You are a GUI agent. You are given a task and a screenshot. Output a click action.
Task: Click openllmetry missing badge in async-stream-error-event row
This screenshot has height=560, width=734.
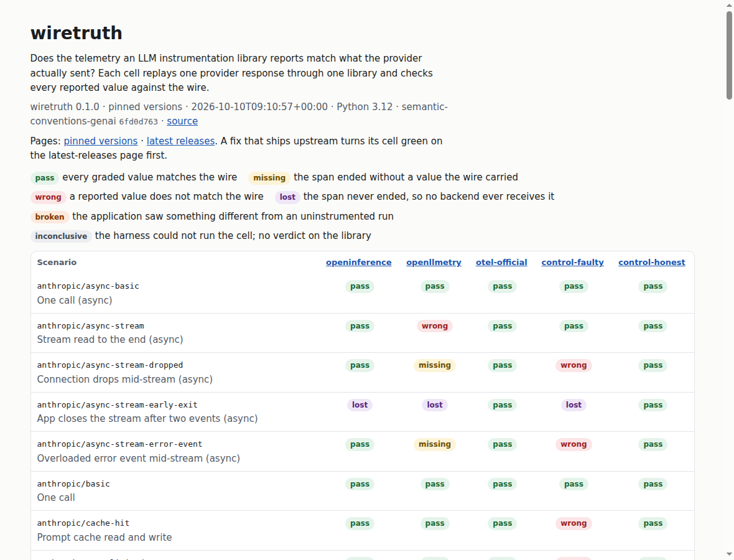[x=434, y=444]
